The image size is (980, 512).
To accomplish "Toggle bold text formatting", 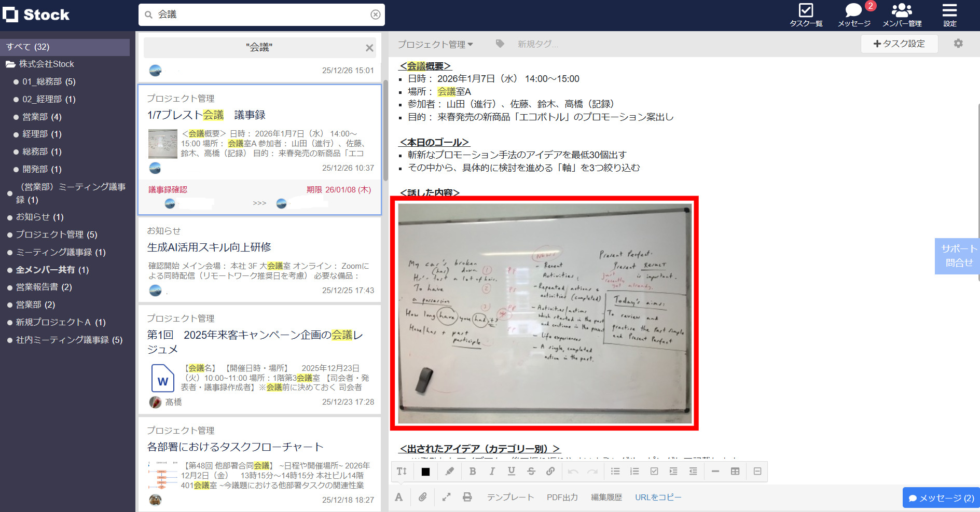I will (472, 471).
